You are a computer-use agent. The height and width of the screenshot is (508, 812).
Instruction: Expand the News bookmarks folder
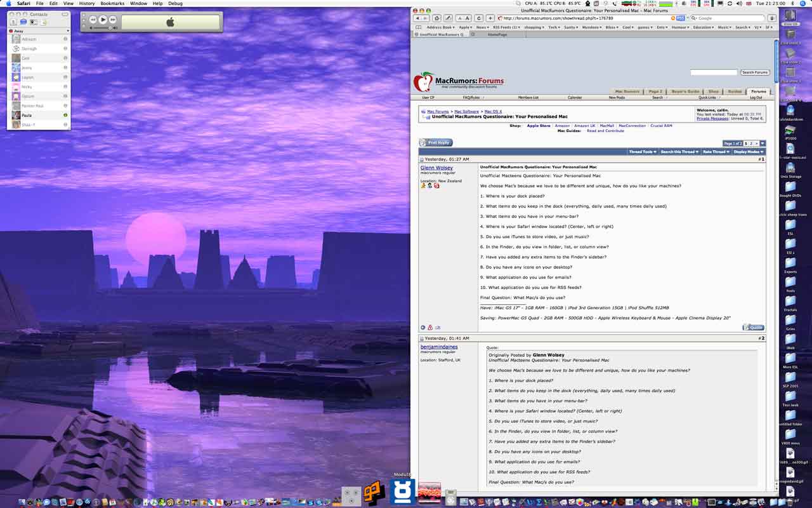(483, 27)
